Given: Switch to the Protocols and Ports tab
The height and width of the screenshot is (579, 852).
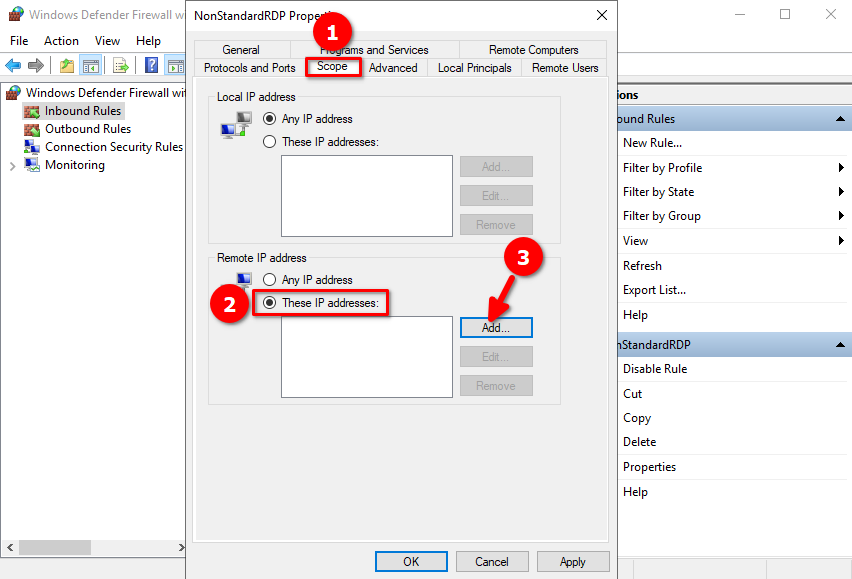Looking at the screenshot, I should [249, 68].
